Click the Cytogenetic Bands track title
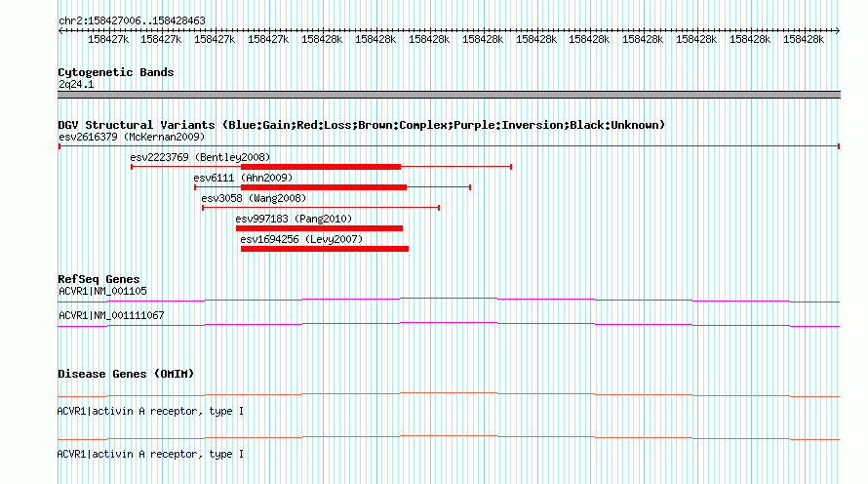The width and height of the screenshot is (868, 484). pyautogui.click(x=116, y=72)
